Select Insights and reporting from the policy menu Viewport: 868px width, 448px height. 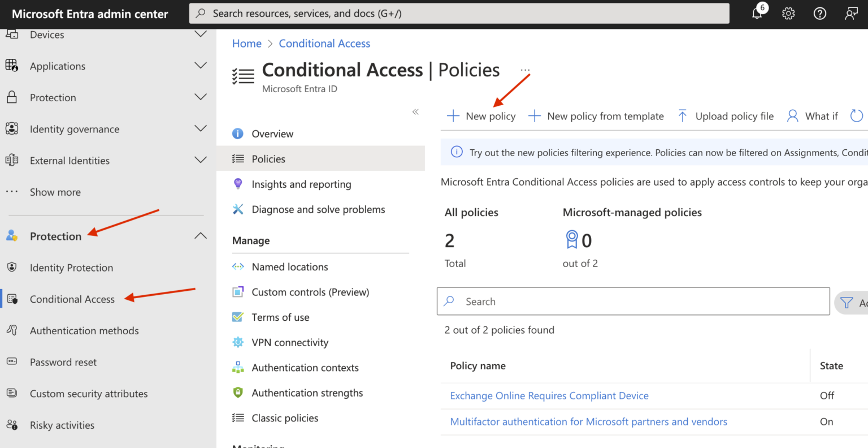click(301, 184)
